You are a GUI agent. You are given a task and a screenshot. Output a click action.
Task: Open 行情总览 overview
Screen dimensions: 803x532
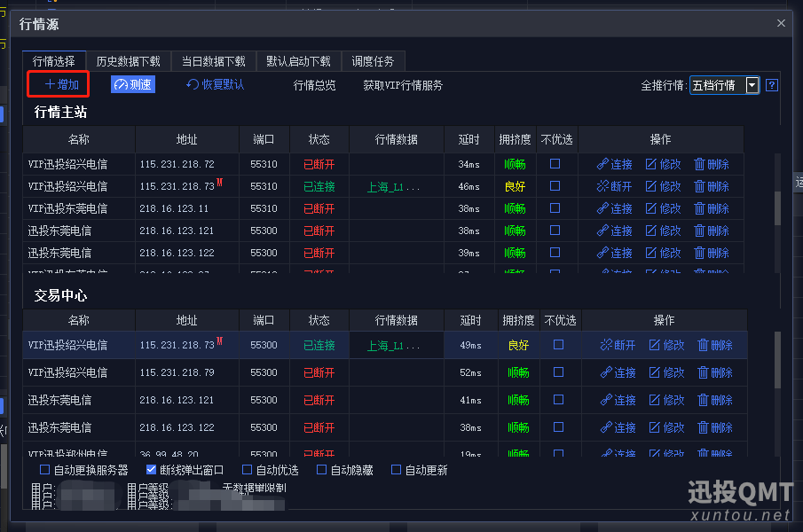click(x=314, y=85)
